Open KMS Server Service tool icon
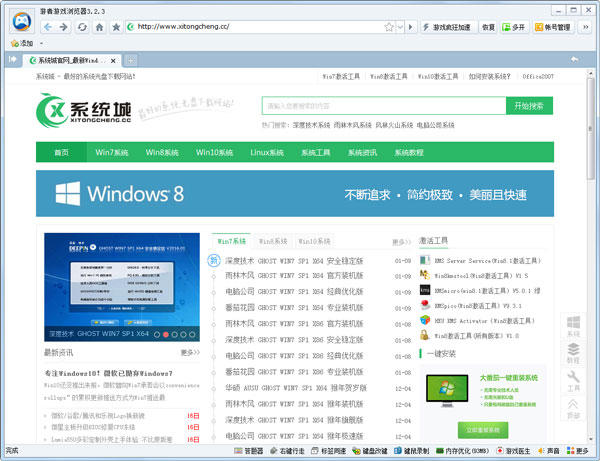The width and height of the screenshot is (600, 461). pos(425,260)
